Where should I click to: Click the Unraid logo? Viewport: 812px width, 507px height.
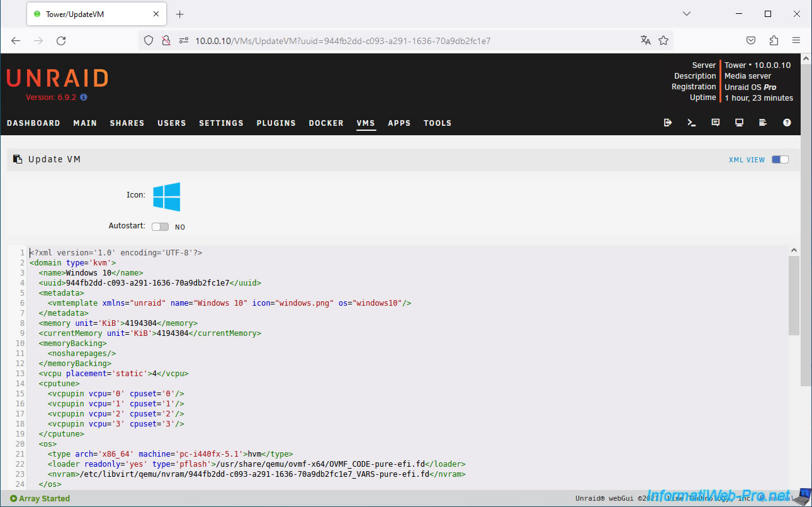(x=57, y=79)
